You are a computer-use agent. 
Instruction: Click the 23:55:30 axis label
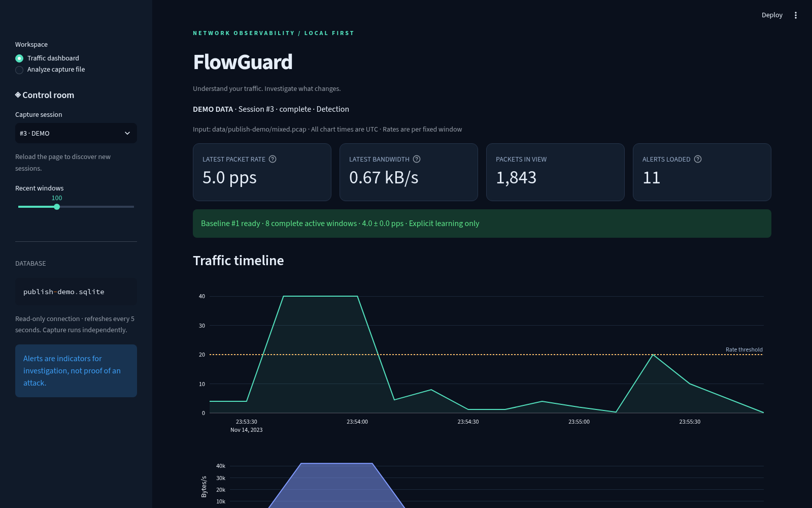click(690, 422)
